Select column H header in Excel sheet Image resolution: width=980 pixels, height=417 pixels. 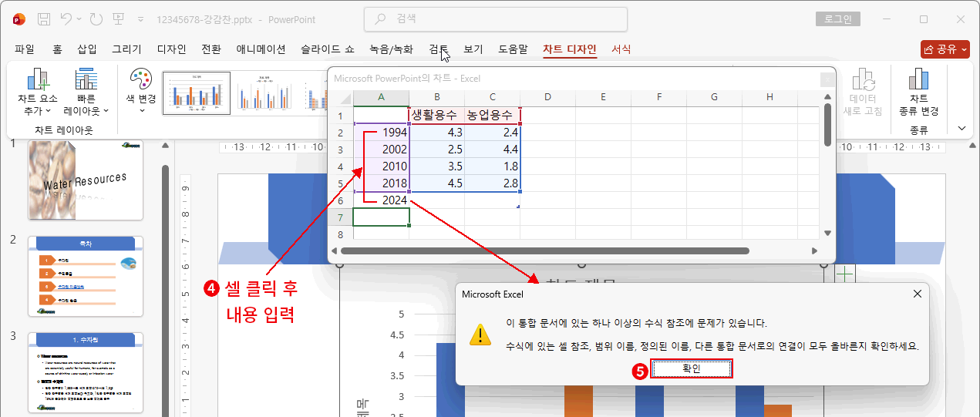[770, 97]
